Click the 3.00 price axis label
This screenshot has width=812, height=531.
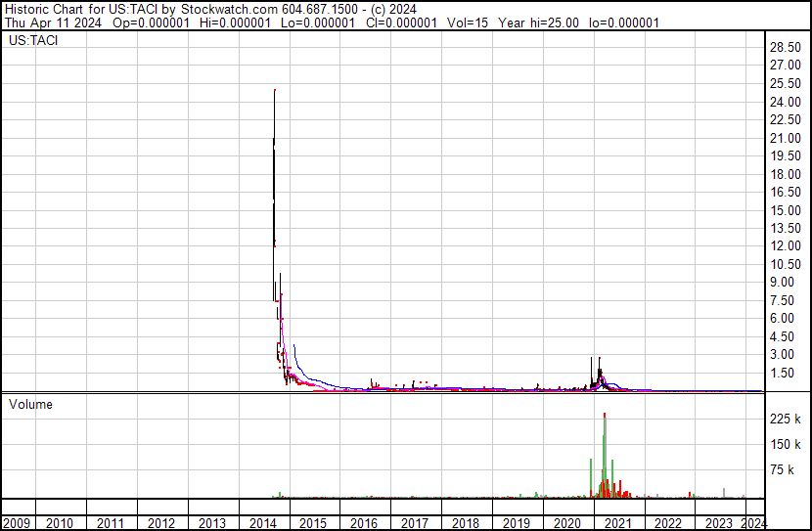[782, 355]
